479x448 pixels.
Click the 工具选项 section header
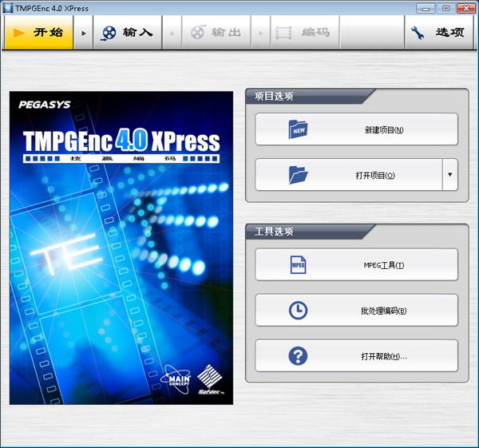click(x=274, y=232)
